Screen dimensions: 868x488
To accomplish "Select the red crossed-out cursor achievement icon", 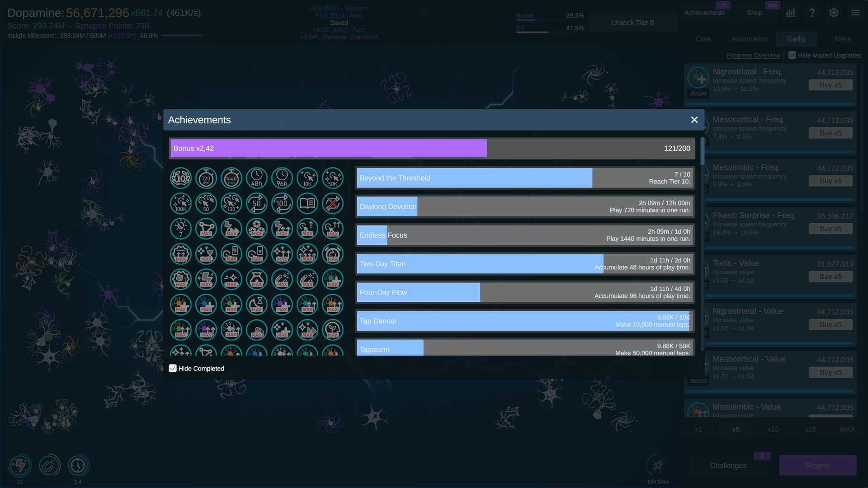I will point(332,203).
